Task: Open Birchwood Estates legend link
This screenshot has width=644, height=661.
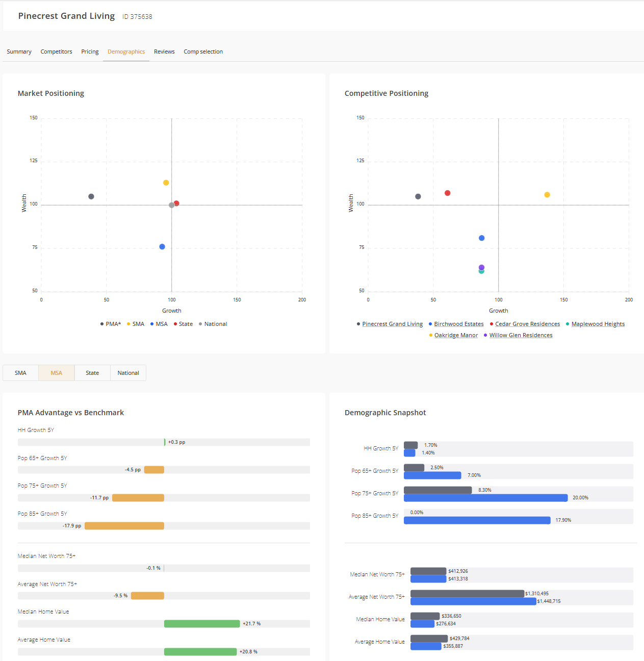Action: (x=458, y=324)
